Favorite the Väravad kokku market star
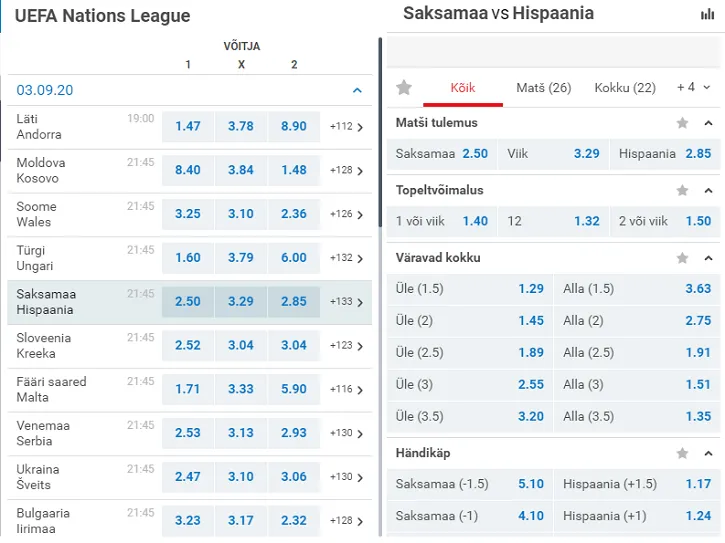 click(x=683, y=258)
